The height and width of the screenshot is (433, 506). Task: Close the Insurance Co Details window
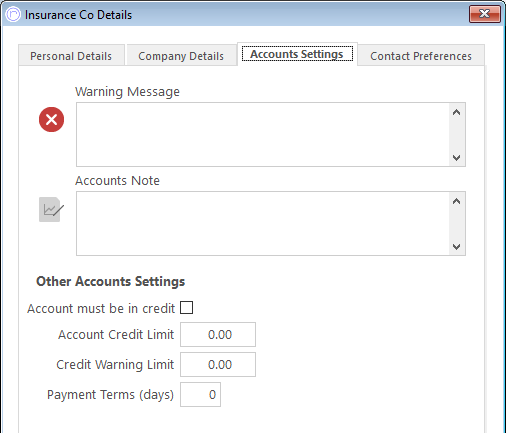pyautogui.click(x=485, y=14)
